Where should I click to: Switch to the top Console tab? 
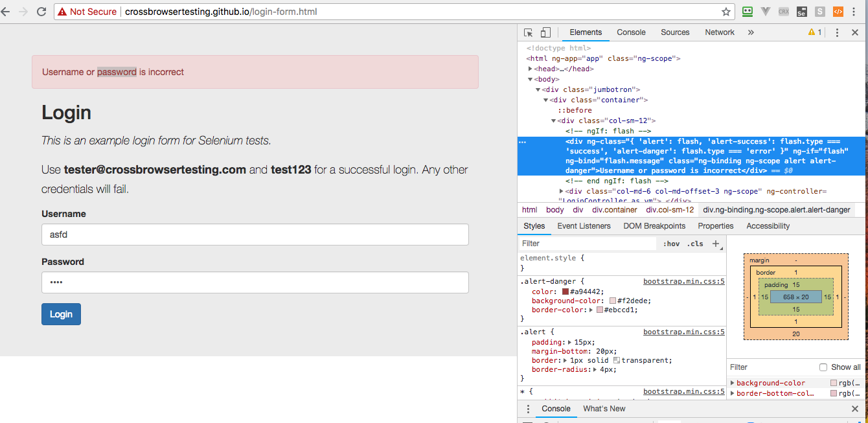[631, 32]
